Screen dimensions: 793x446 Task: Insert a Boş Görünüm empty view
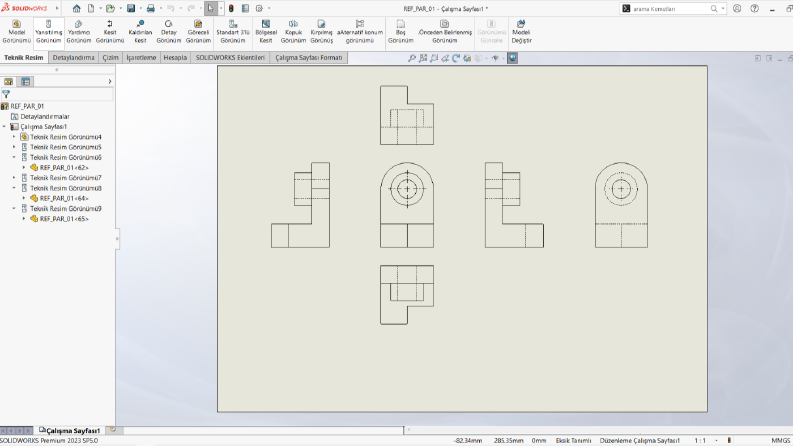[x=401, y=32]
